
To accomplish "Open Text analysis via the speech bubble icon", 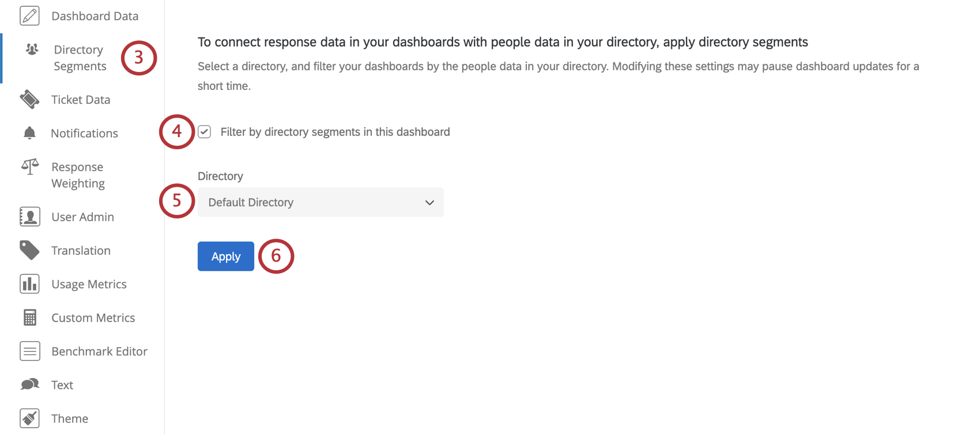I will [29, 384].
